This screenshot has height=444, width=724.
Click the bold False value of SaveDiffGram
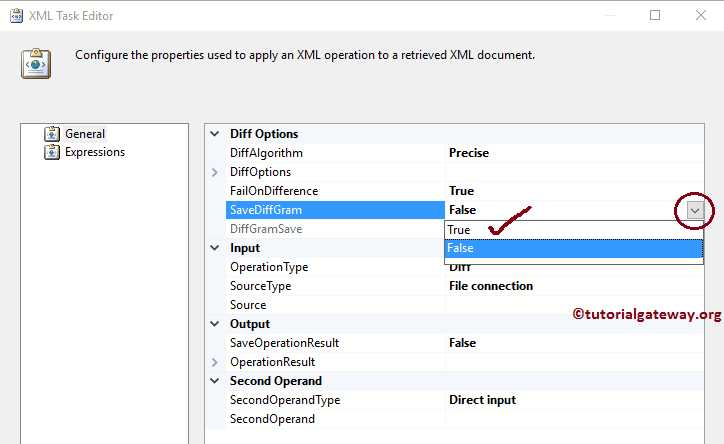click(x=462, y=210)
